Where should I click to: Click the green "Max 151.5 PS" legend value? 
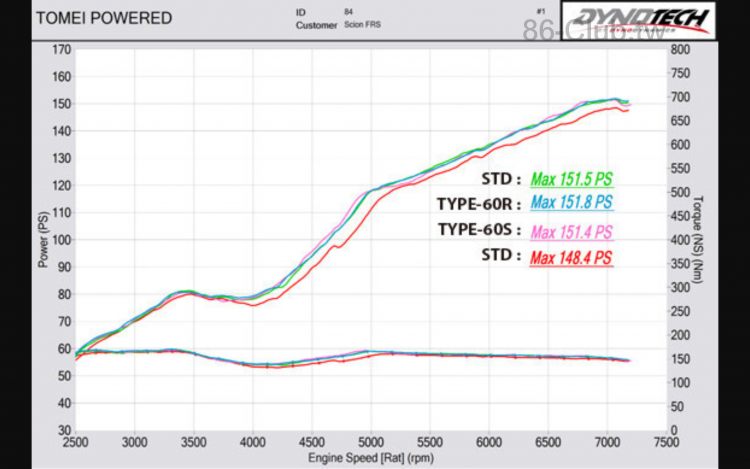pos(572,179)
